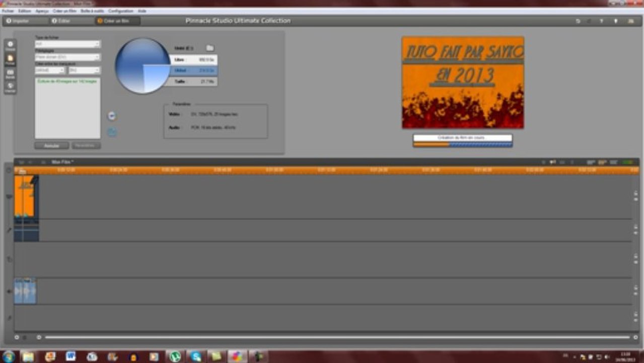Open the Créer un film menu
Screen dimensions: 644x363
coord(63,11)
